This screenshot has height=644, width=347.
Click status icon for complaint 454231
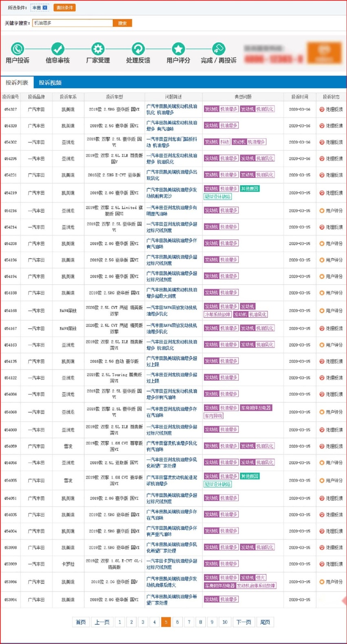tap(322, 175)
